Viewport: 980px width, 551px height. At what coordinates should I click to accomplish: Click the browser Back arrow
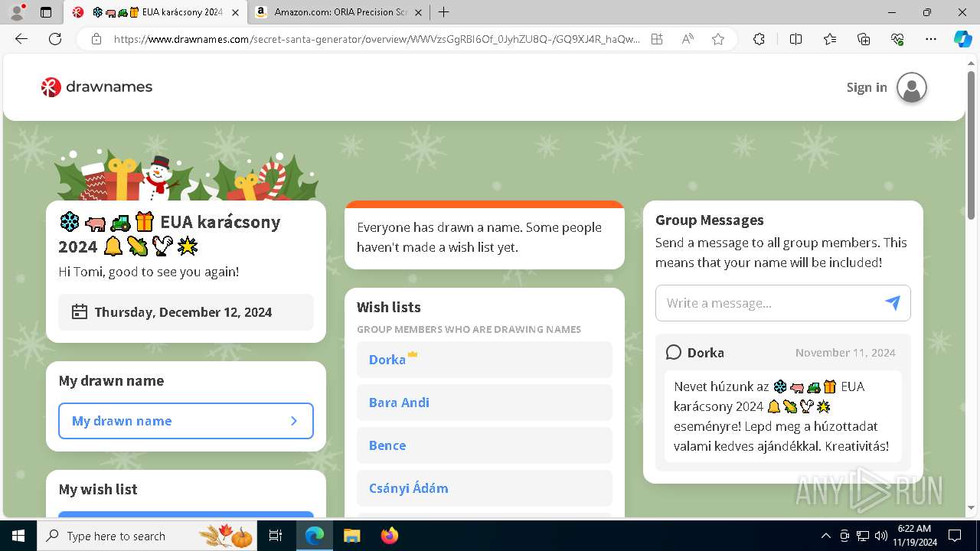pos(21,39)
